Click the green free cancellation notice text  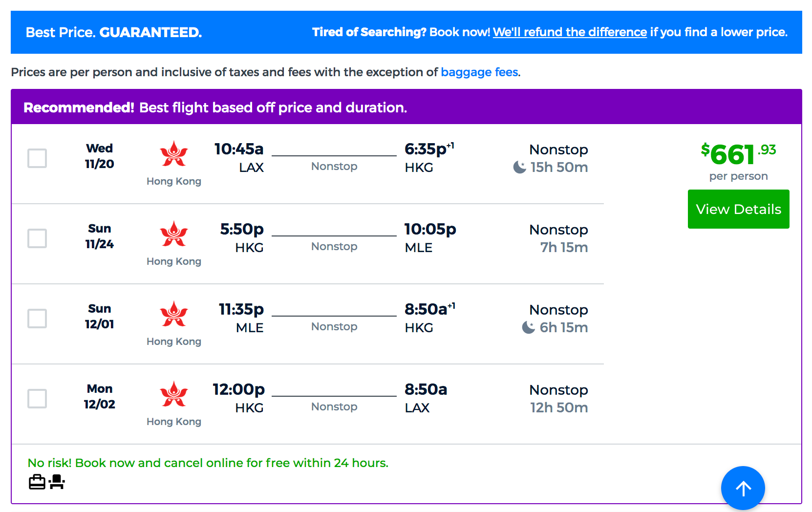[208, 463]
